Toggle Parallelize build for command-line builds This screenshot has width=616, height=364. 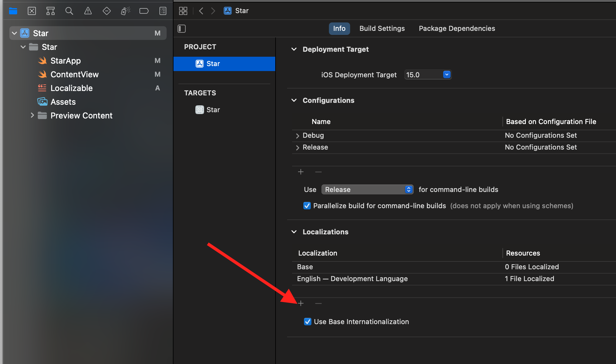307,206
